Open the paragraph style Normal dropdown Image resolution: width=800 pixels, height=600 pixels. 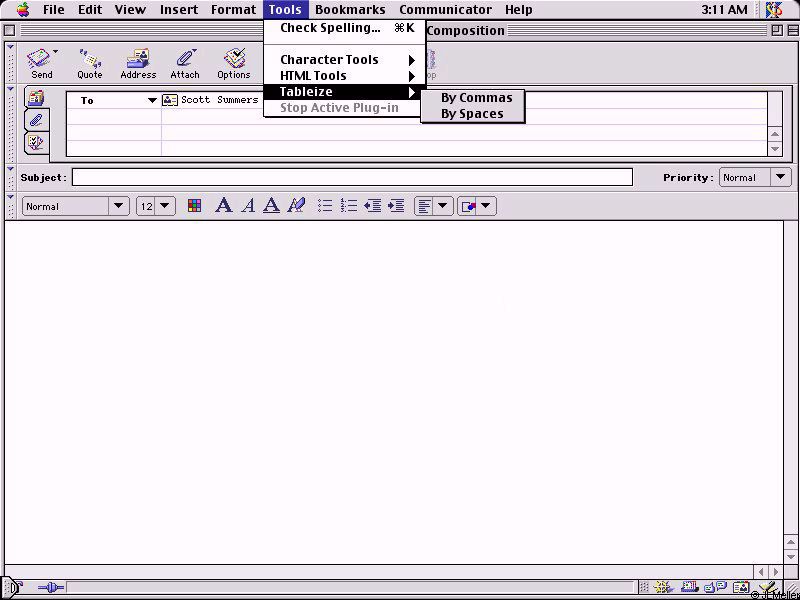(x=76, y=206)
